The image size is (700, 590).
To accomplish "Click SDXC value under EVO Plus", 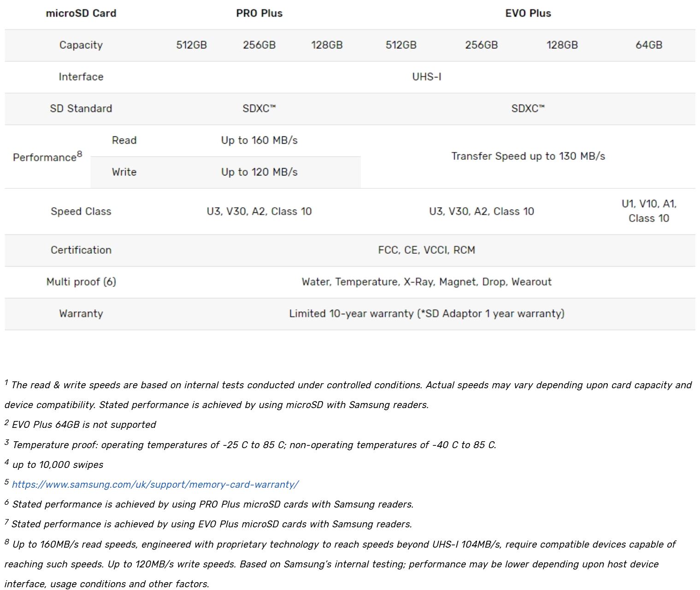I will [528, 109].
